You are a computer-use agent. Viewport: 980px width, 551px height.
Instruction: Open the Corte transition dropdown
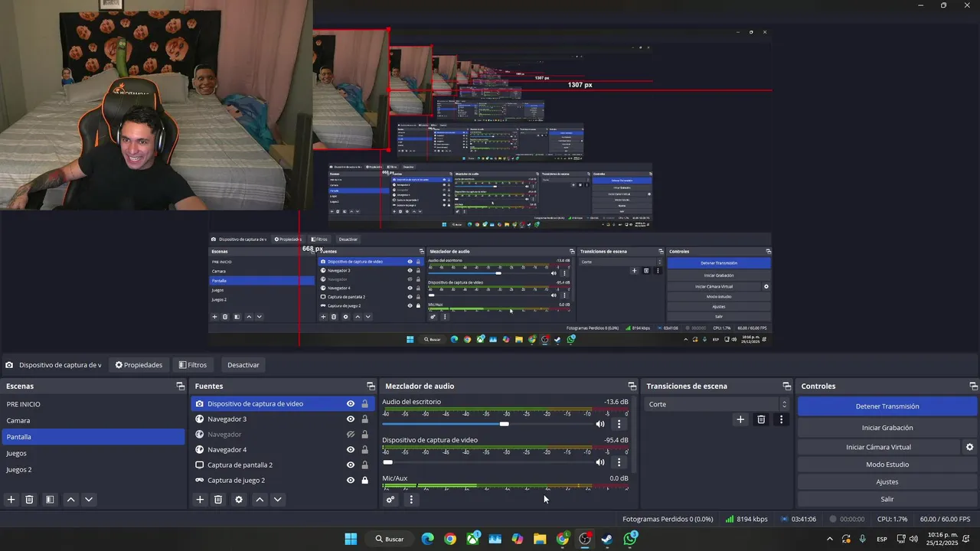[x=717, y=404]
